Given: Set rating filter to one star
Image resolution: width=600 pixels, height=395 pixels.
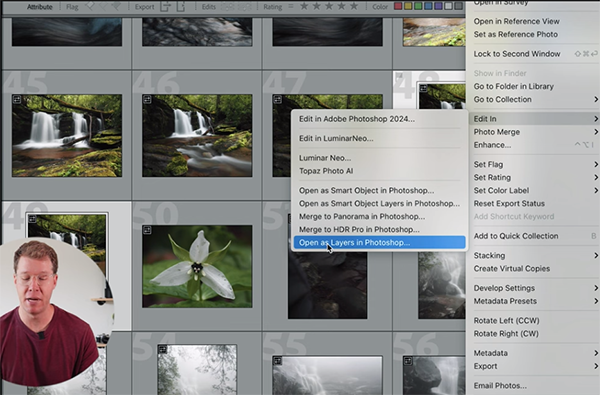Looking at the screenshot, I should pos(304,7).
